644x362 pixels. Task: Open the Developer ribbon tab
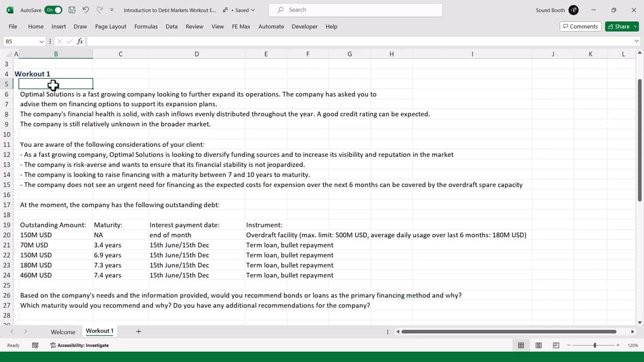(x=304, y=26)
